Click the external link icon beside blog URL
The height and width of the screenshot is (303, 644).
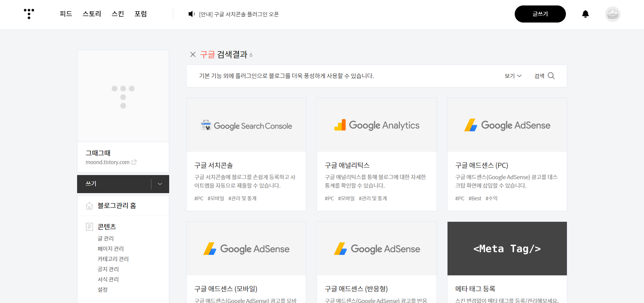134,162
